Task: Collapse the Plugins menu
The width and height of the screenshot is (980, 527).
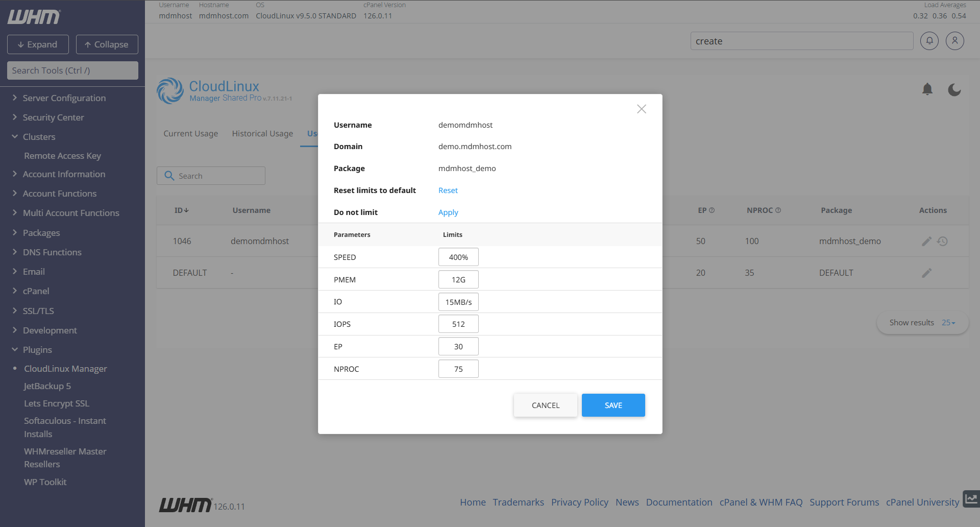Action: 37,349
